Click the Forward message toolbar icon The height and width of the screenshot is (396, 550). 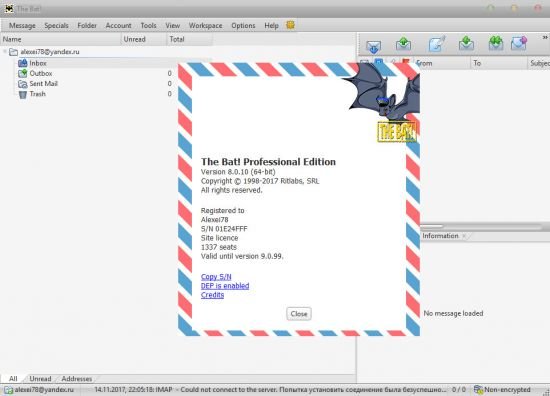pos(519,43)
